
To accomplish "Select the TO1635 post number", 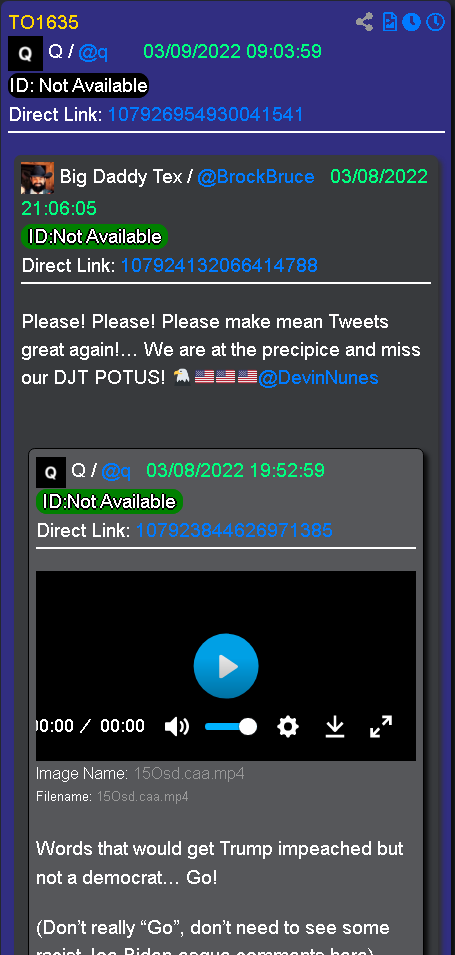I will (x=43, y=23).
